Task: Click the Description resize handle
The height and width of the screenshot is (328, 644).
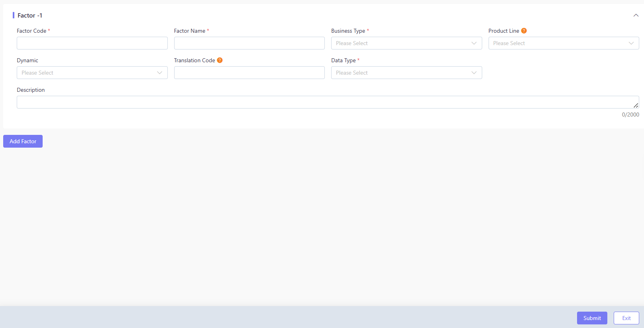Action: coord(636,105)
